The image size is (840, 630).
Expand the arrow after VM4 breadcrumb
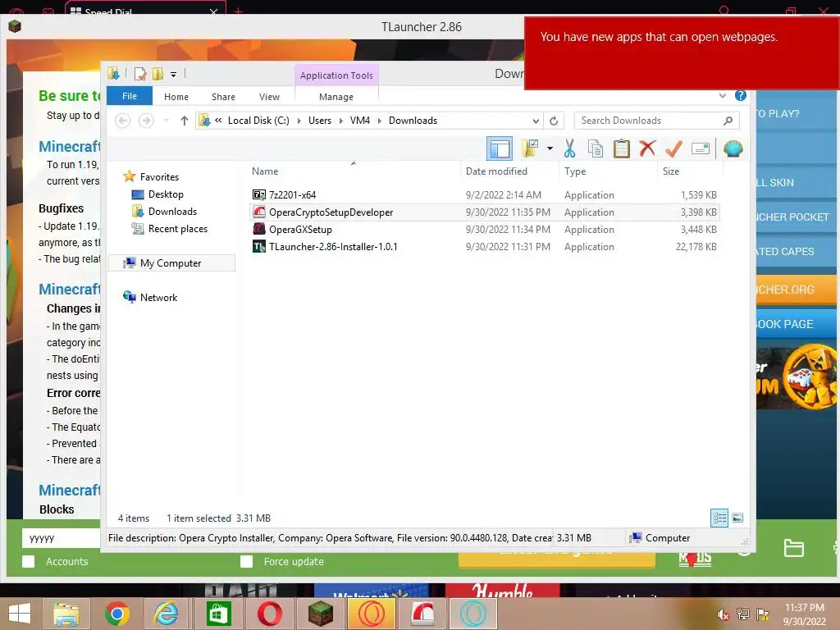(x=379, y=121)
